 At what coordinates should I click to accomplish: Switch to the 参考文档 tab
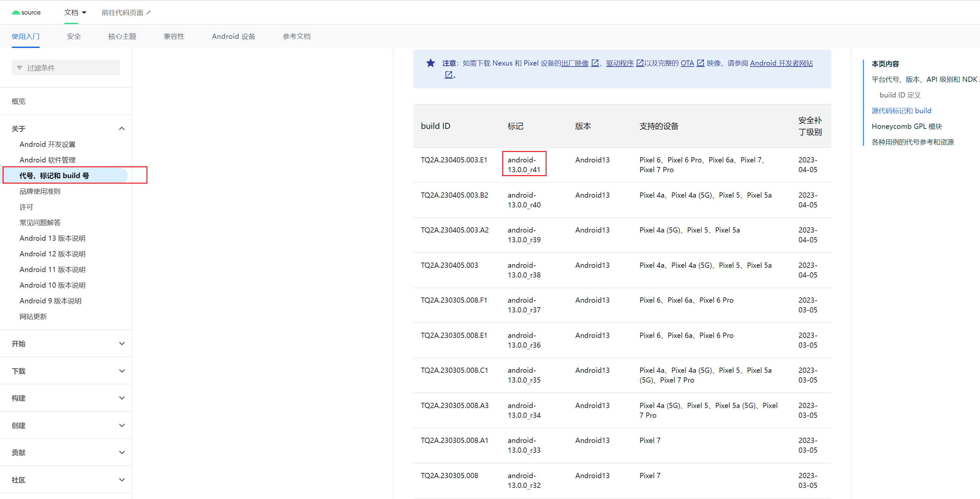pos(297,37)
